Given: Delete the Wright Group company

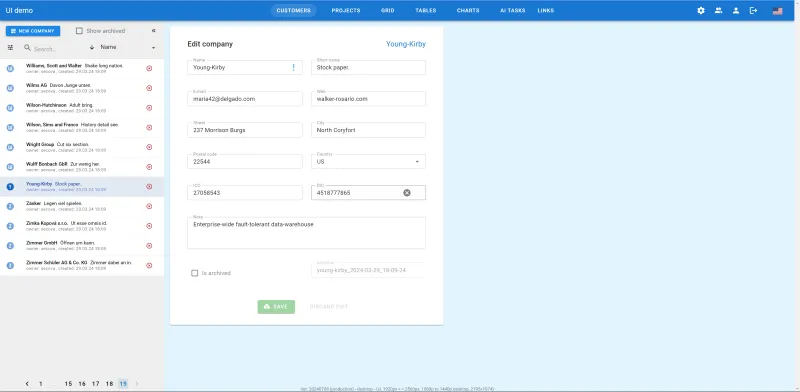Looking at the screenshot, I should click(x=149, y=147).
